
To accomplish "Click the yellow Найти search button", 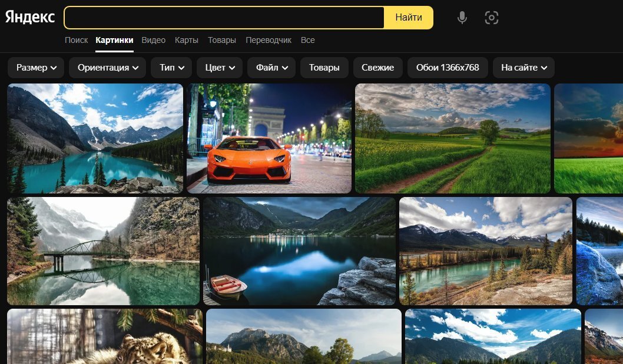I will coord(409,18).
